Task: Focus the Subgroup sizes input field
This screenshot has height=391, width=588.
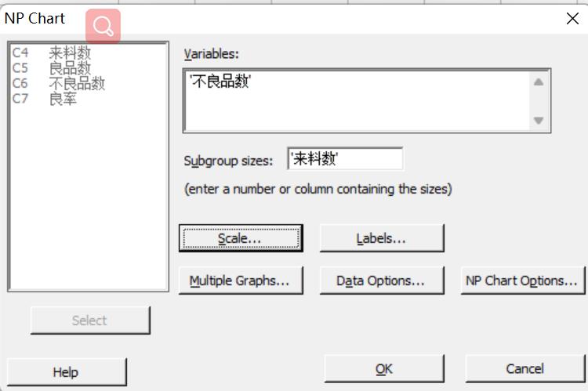Action: tap(345, 159)
